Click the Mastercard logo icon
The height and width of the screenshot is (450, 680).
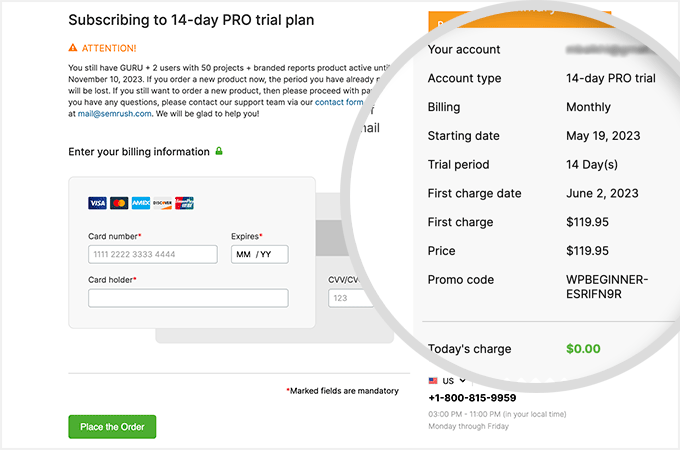[x=119, y=203]
